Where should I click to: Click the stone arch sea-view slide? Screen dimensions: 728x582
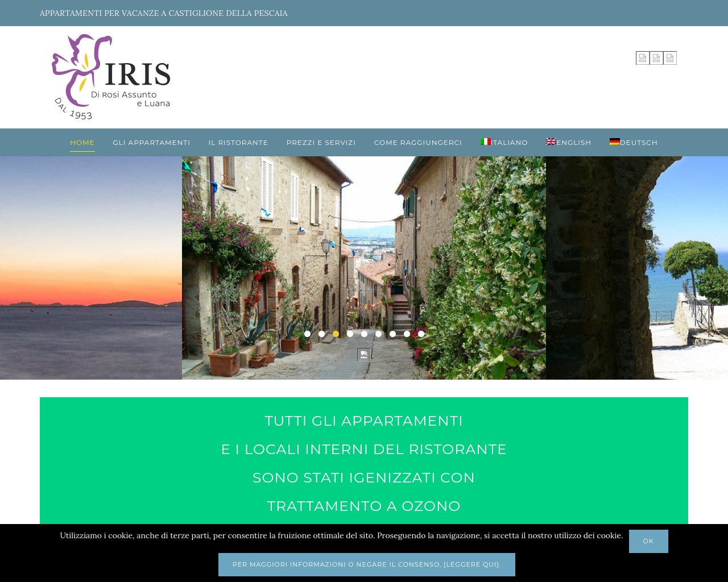click(x=637, y=268)
